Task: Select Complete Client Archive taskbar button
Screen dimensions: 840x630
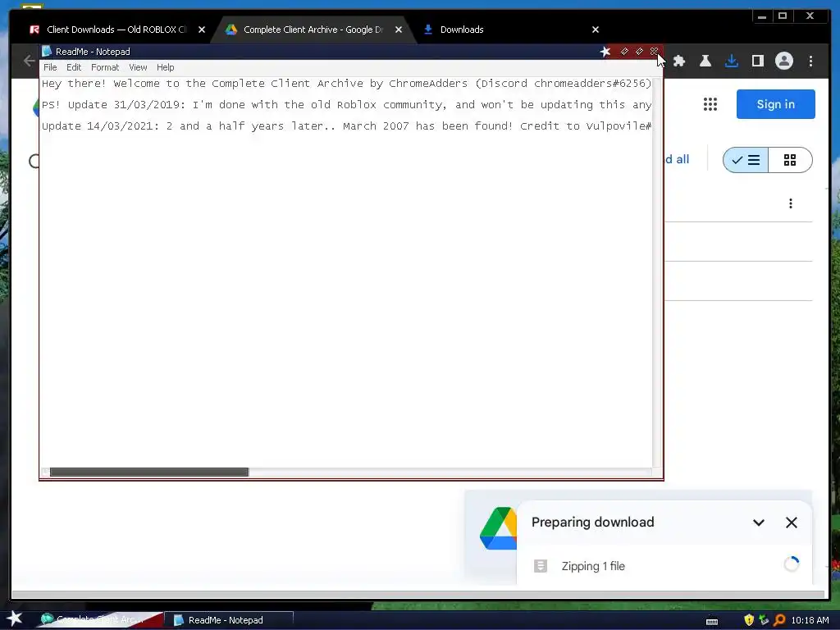Action: [x=99, y=620]
